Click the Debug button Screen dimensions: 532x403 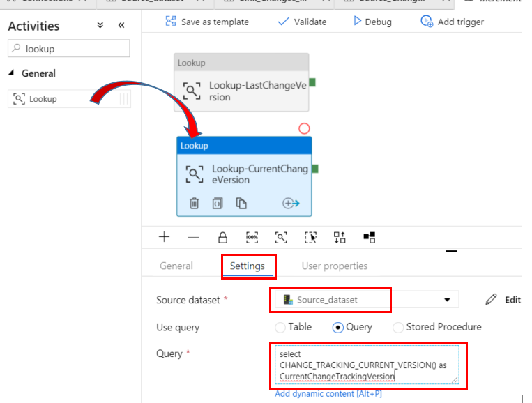(x=372, y=22)
